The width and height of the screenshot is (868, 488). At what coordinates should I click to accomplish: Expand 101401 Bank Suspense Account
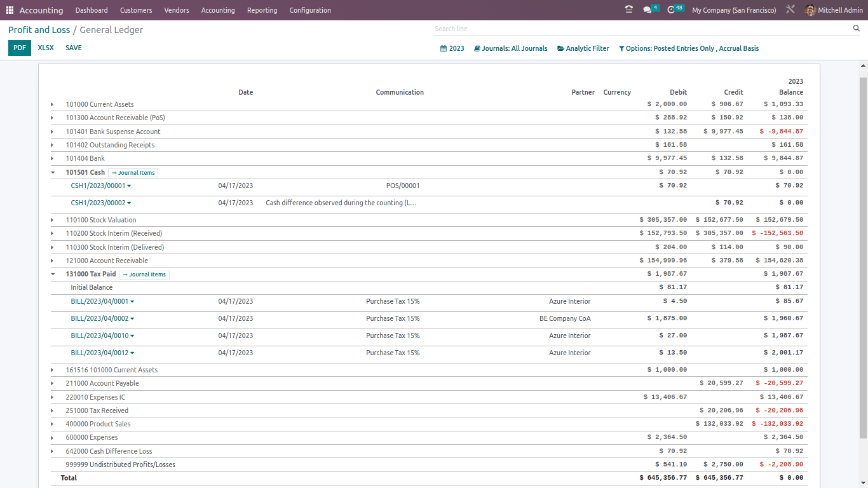pyautogui.click(x=52, y=132)
